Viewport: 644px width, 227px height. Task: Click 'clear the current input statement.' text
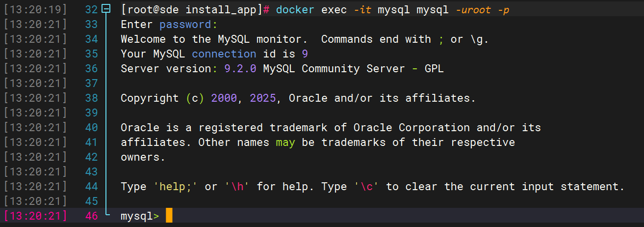pos(515,186)
